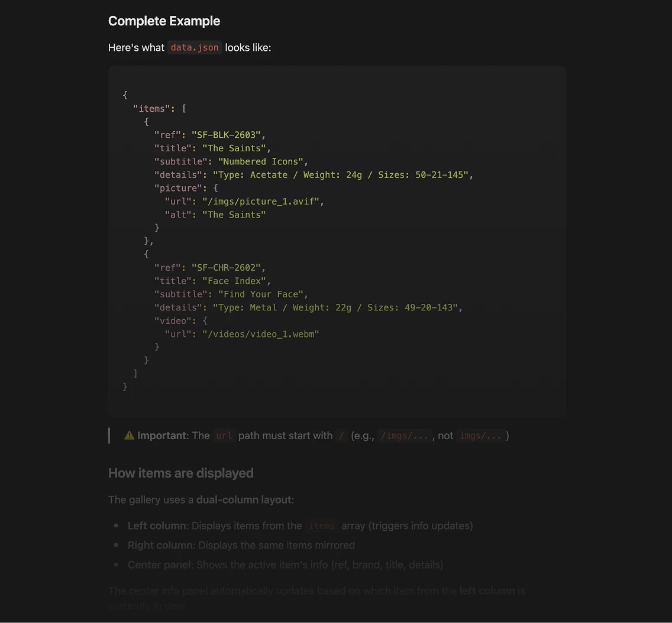Select the ref value "SF-CHR-2602"

[227, 268]
